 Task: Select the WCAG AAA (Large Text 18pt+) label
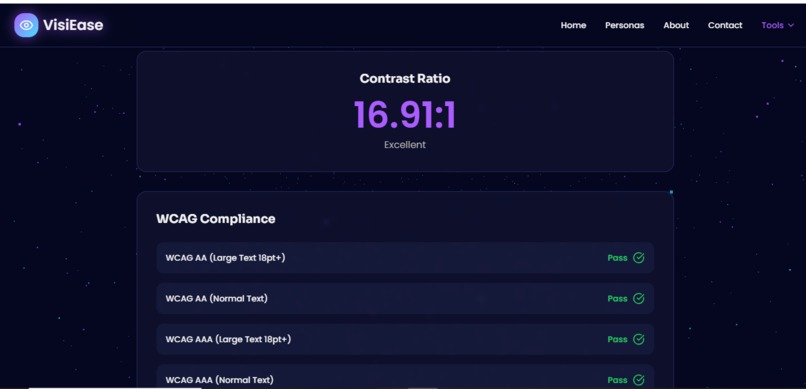[x=228, y=339]
